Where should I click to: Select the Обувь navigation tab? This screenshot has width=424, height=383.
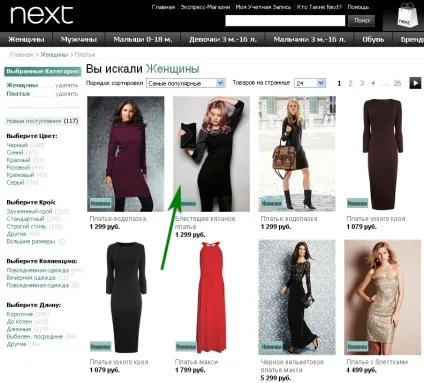pos(373,39)
